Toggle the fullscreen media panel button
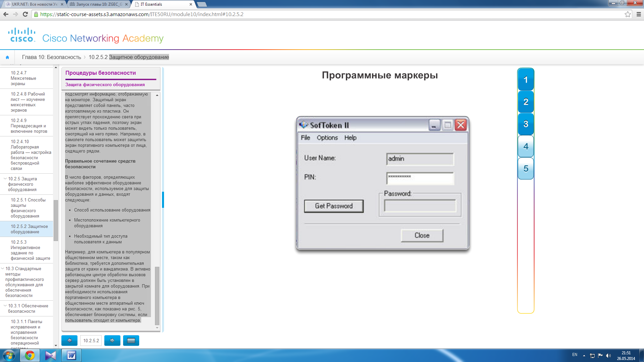The width and height of the screenshot is (644, 362). click(131, 341)
